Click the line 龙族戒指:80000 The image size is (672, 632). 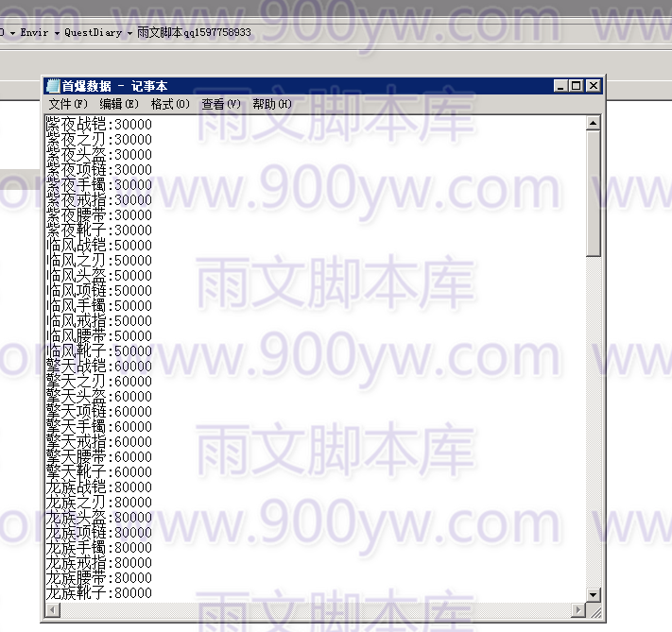(99, 562)
